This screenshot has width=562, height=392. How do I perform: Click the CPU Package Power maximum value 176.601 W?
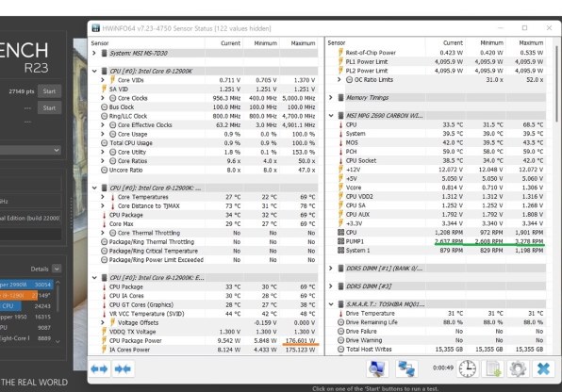pyautogui.click(x=301, y=340)
